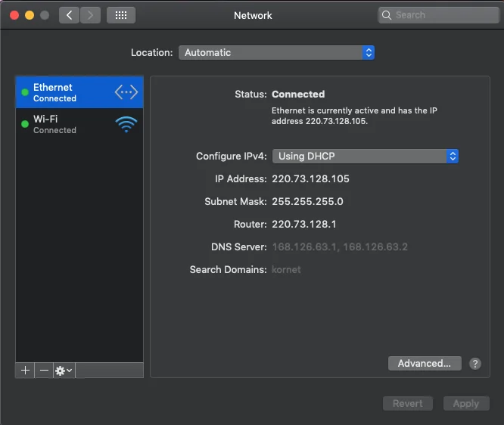The image size is (504, 425).
Task: Click the magnifying glass search icon
Action: click(x=387, y=15)
